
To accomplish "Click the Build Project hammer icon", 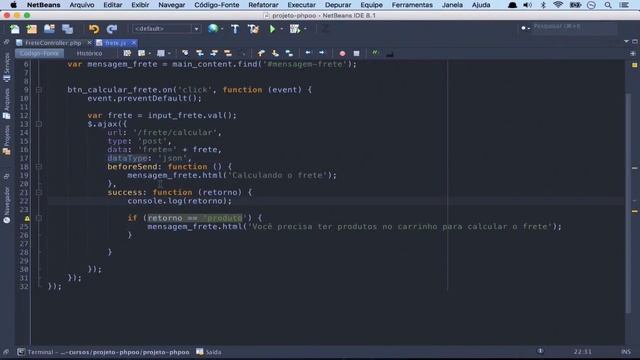I will [235, 29].
